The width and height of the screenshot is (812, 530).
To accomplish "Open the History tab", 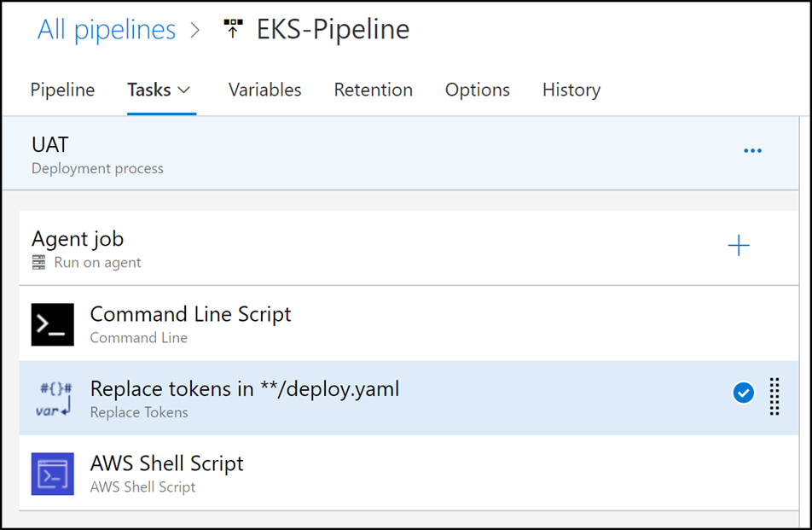I will [571, 90].
